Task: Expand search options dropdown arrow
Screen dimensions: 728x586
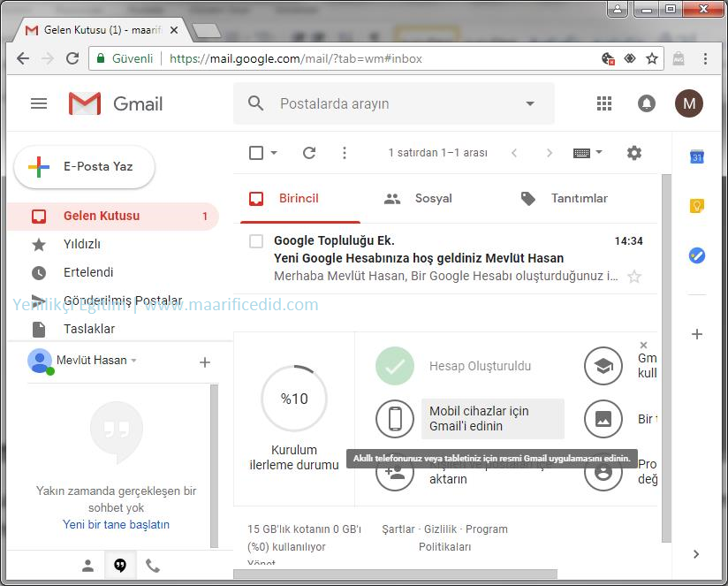Action: tap(530, 103)
